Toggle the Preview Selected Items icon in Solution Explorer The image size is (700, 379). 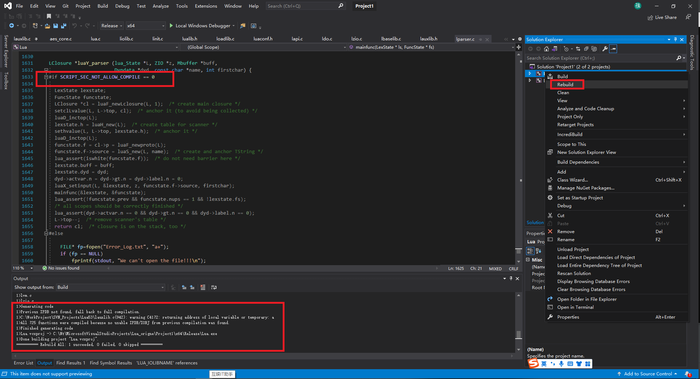(x=613, y=49)
